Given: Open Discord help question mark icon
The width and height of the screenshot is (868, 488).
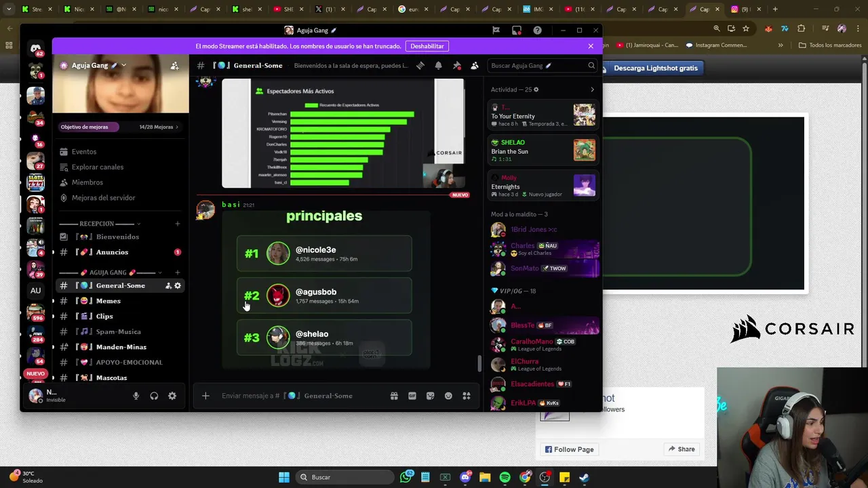Looking at the screenshot, I should (x=538, y=30).
